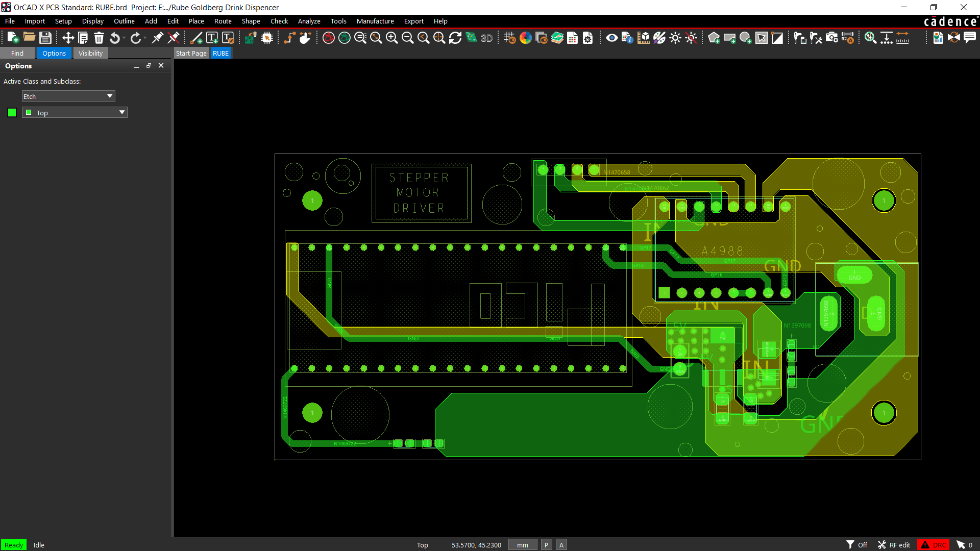Click the Select Shape icon

pos(762,38)
